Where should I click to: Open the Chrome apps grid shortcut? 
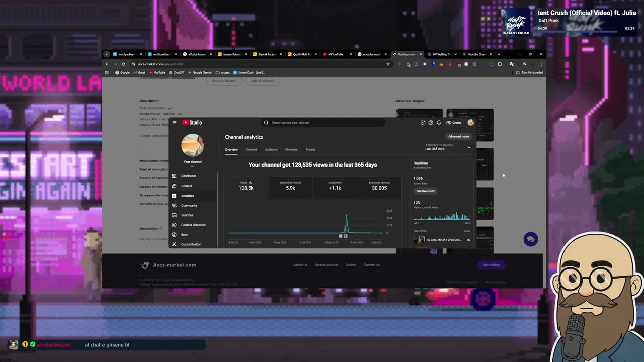[107, 72]
